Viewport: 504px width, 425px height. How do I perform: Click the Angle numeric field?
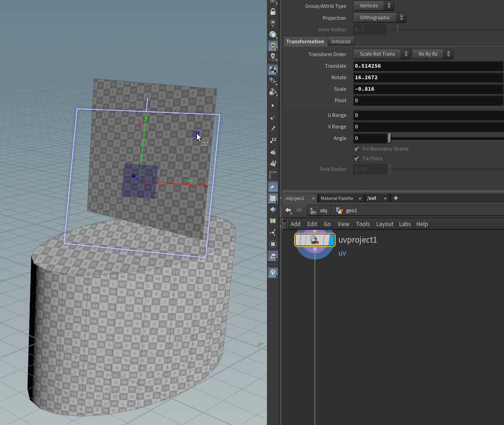pyautogui.click(x=370, y=138)
